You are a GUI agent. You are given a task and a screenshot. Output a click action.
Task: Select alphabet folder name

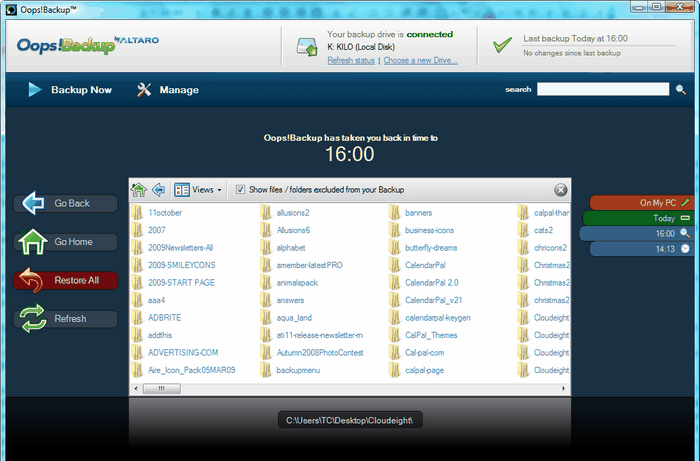[291, 248]
